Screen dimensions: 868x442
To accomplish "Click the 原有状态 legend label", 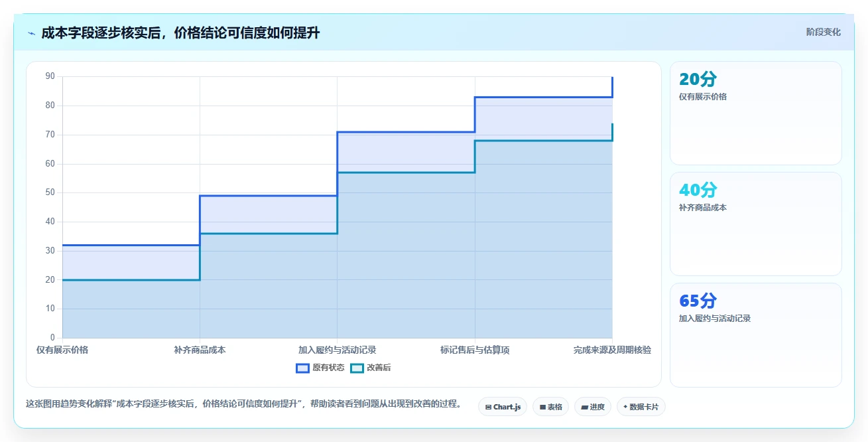I will [x=328, y=368].
